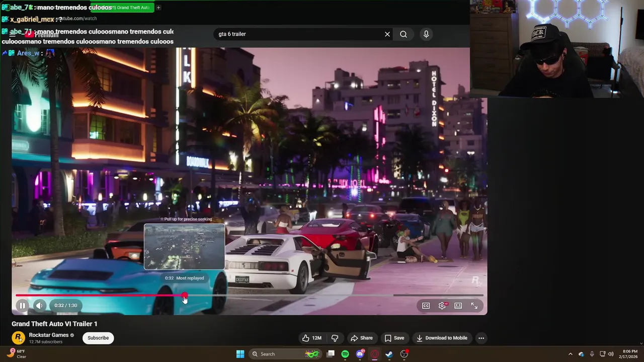Open the video quality settings gear

[x=442, y=306]
